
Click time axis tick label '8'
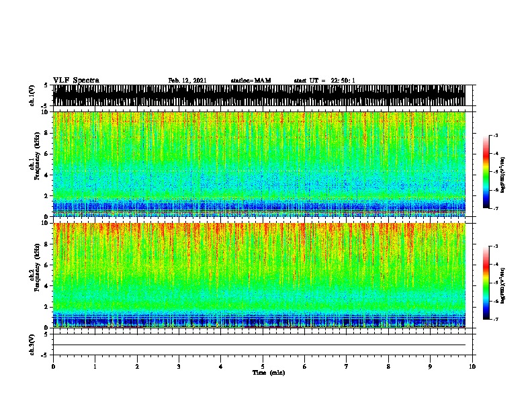[x=388, y=367]
